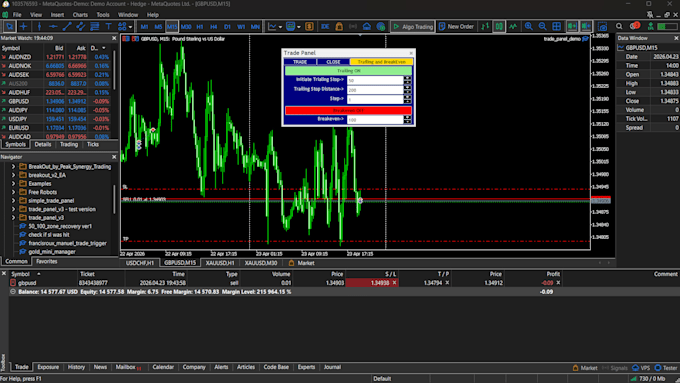Take a chart screenshot with camera icon
This screenshot has width=680, height=383.
(602, 27)
